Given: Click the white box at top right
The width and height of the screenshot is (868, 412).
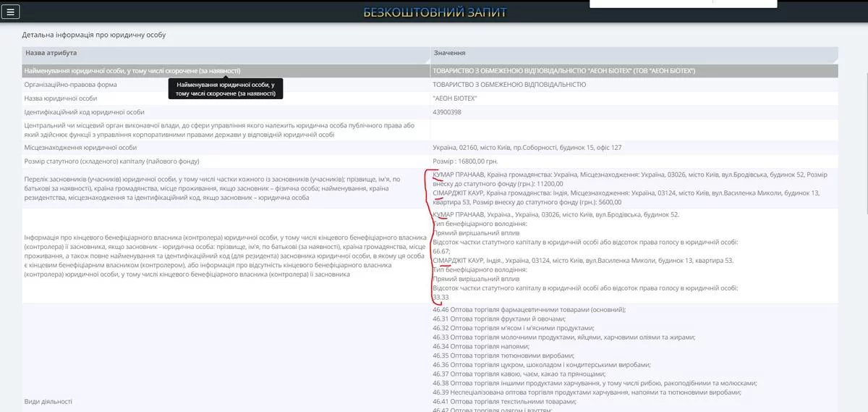Looking at the screenshot, I should 684,4.
